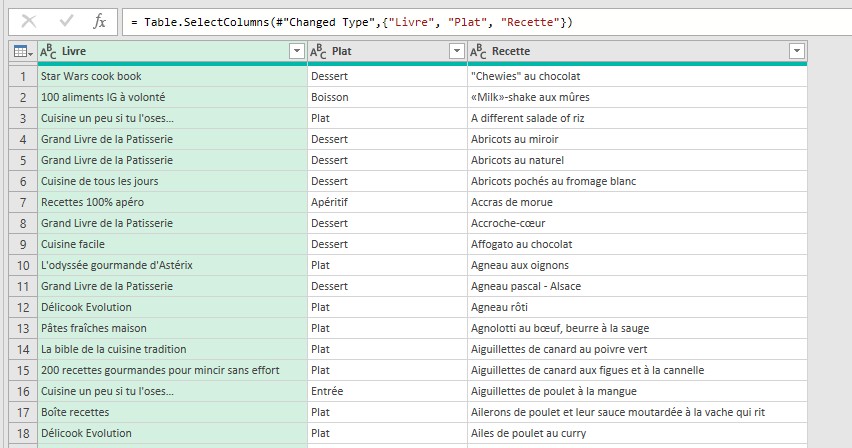Select row number 10
The height and width of the screenshot is (448, 852).
(x=22, y=265)
